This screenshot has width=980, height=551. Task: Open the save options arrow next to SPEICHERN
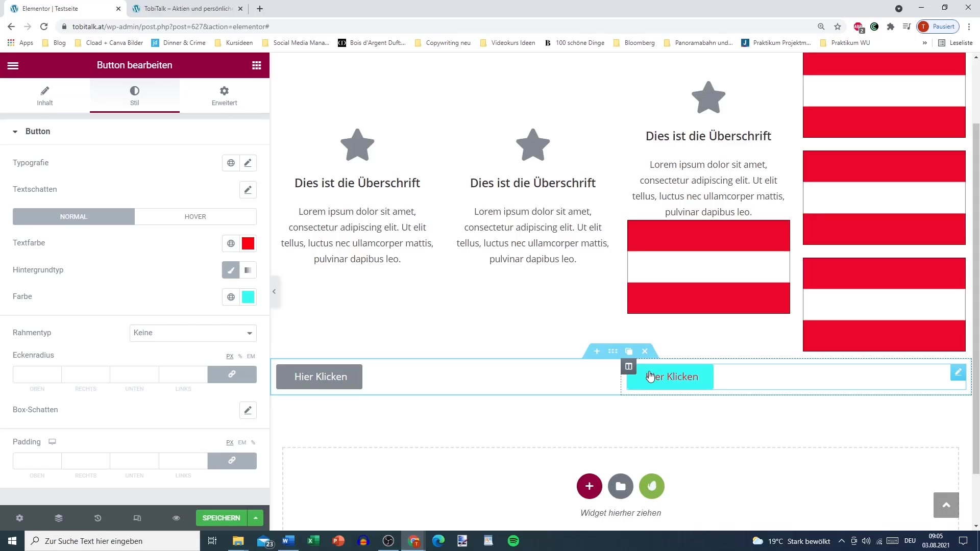(255, 518)
